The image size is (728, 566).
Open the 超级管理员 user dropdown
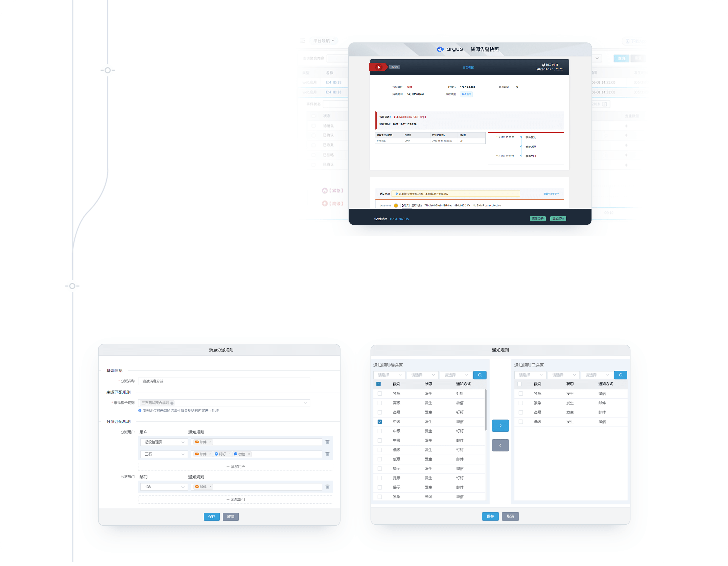tap(164, 442)
